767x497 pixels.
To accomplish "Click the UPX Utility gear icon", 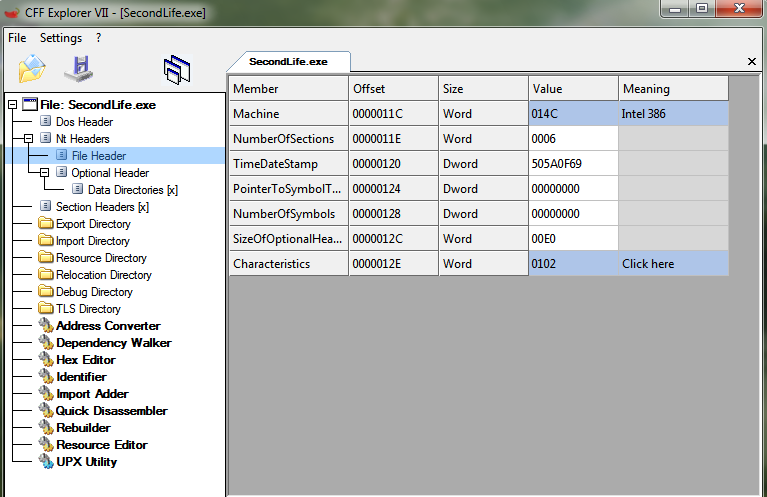I will coord(46,461).
